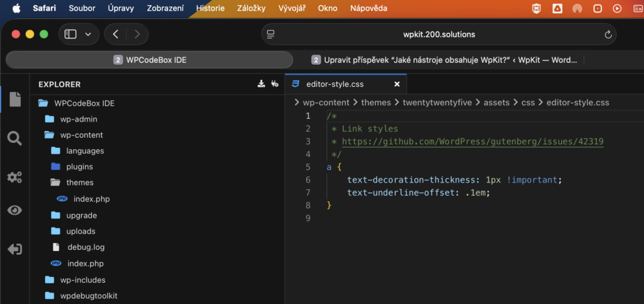Image resolution: width=644 pixels, height=304 pixels.
Task: Click the Safari back arrow button
Action: point(116,34)
